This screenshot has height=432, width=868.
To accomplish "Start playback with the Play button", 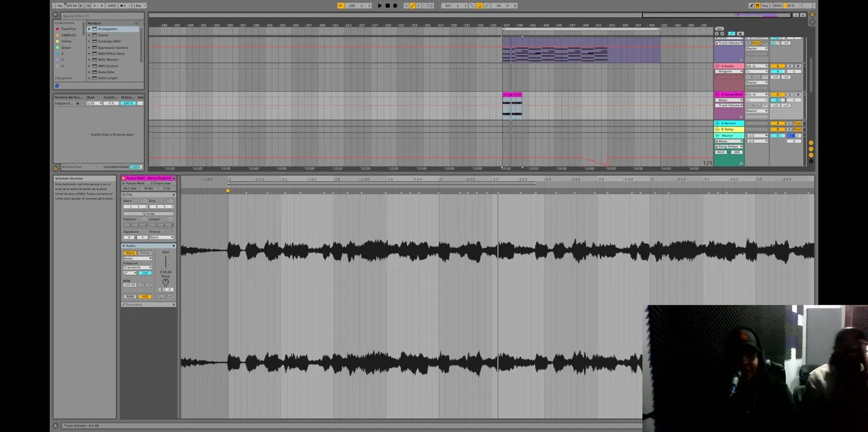I will (380, 5).
